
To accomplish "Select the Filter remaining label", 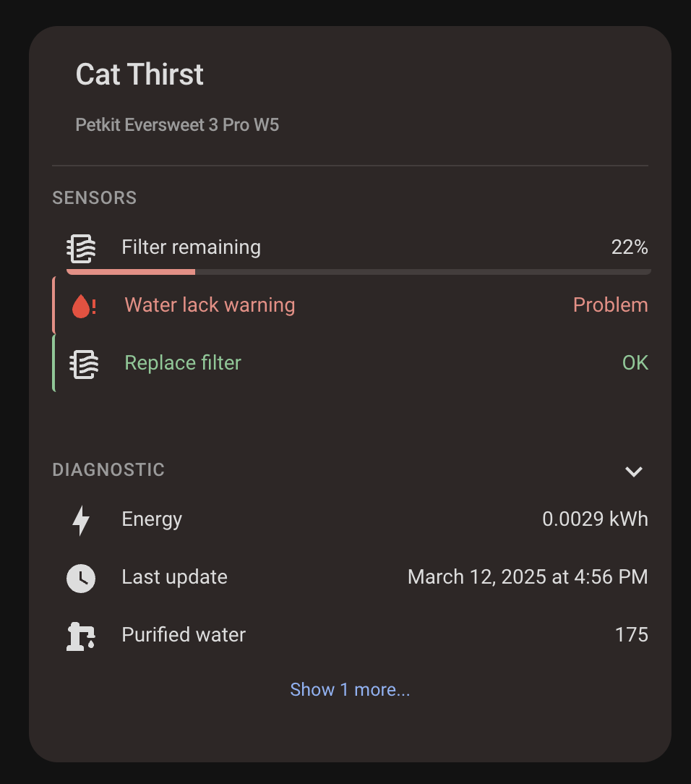I will pyautogui.click(x=191, y=247).
